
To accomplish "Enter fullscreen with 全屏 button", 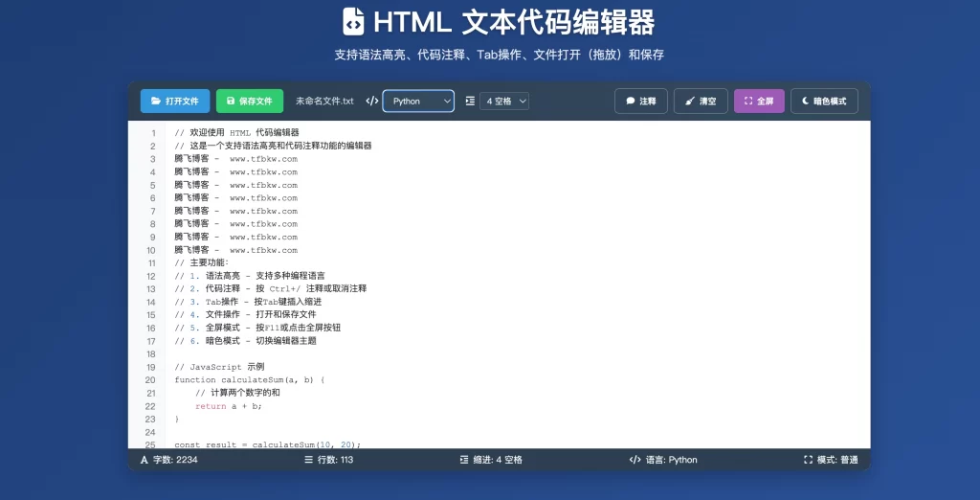I will (759, 101).
